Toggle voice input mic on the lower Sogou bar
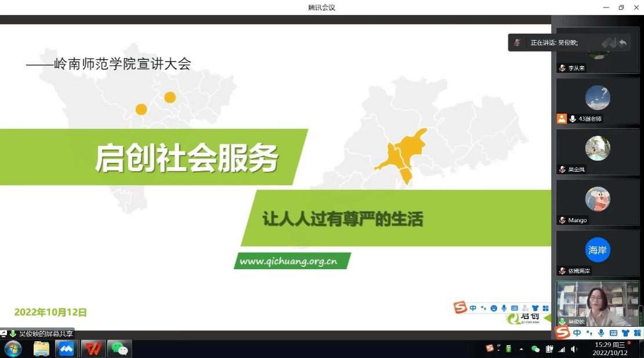644x358 pixels. pyautogui.click(x=601, y=333)
